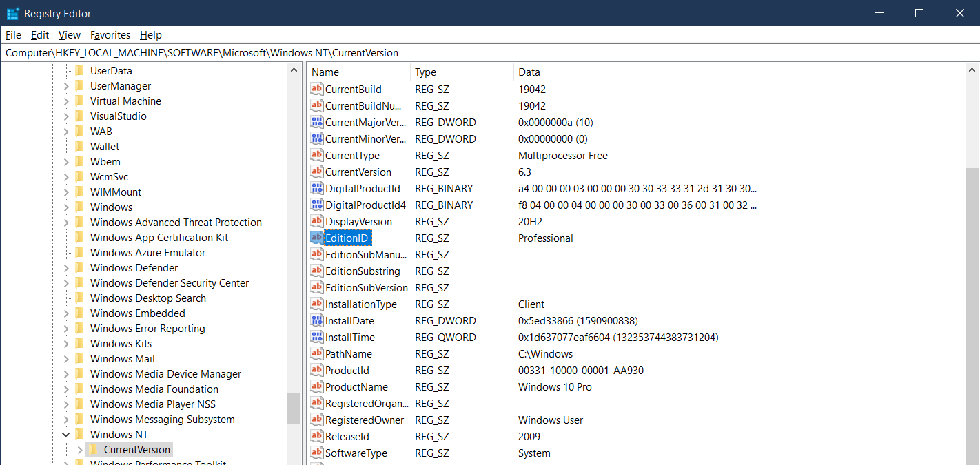This screenshot has width=980, height=465.
Task: Click the Registry Editor icon in the title bar
Action: point(11,13)
